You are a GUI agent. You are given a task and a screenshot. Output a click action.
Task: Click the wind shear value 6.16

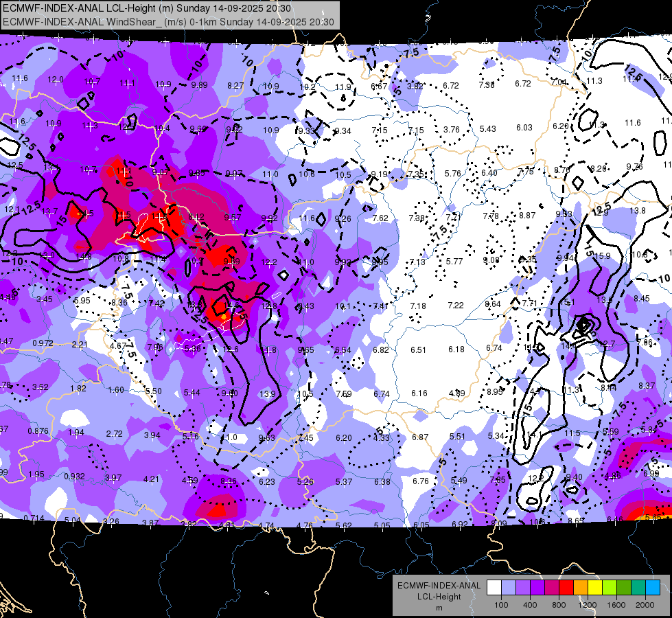(419, 393)
